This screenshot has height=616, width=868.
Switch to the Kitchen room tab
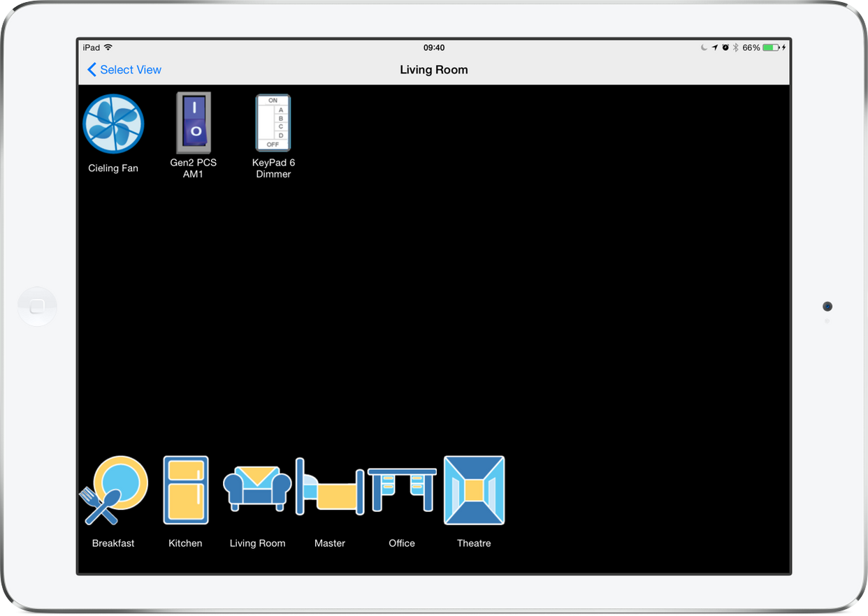point(185,499)
